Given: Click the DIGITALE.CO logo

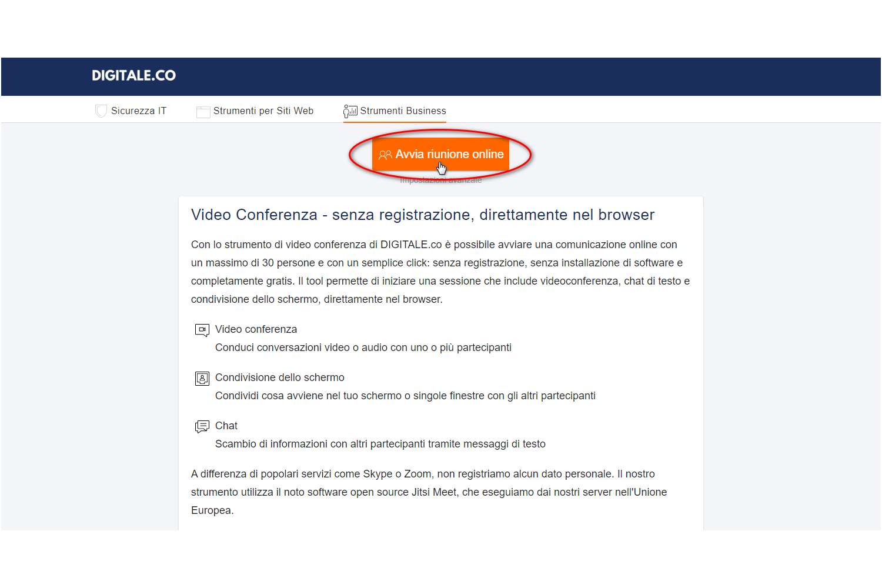Looking at the screenshot, I should point(133,75).
